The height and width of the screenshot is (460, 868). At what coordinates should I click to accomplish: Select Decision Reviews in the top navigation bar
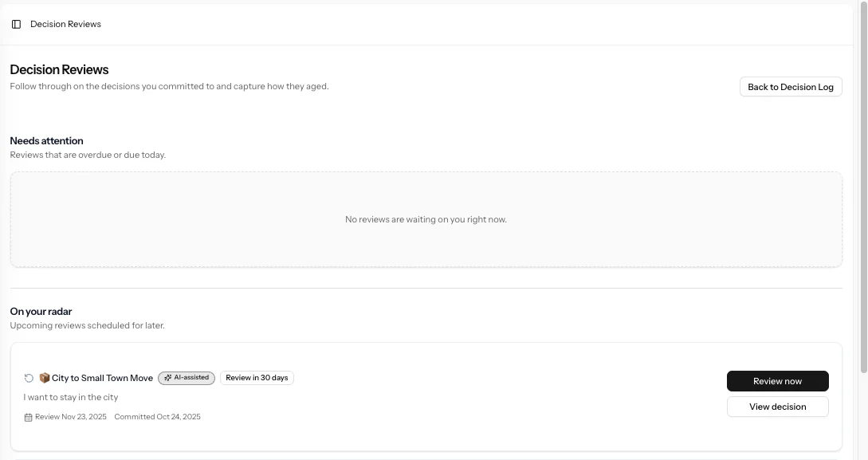pyautogui.click(x=65, y=23)
